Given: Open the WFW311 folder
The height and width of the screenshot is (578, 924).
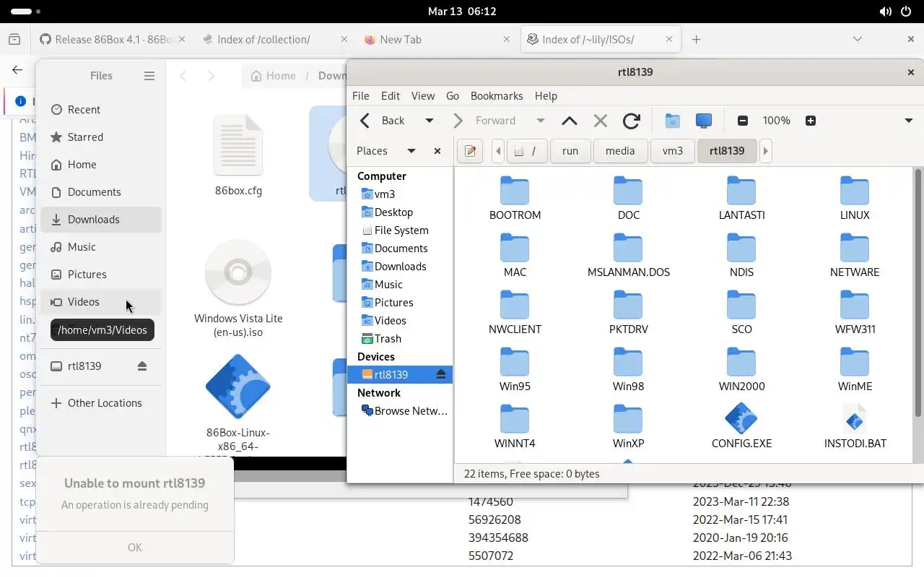Looking at the screenshot, I should click(x=855, y=312).
